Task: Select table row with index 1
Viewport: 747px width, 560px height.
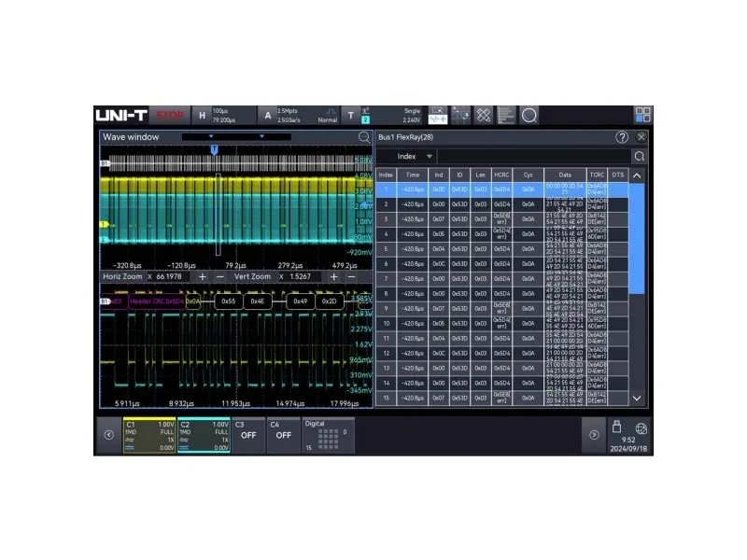Action: click(x=502, y=189)
